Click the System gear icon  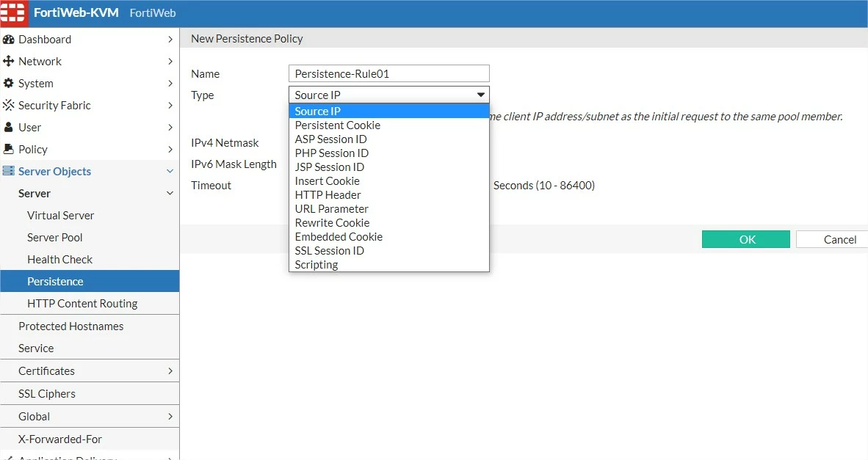(8, 83)
